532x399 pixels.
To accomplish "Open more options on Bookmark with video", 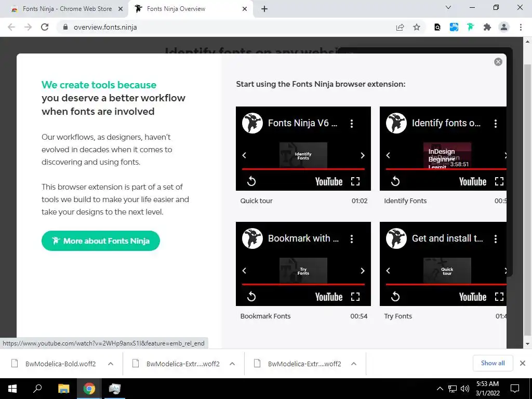I will point(352,239).
